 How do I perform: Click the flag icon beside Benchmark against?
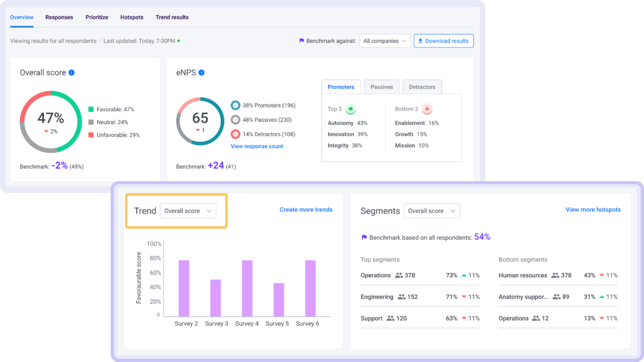click(301, 41)
